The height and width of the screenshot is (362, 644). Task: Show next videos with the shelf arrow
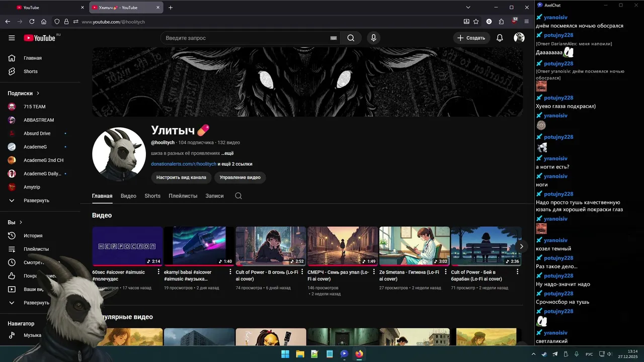tap(521, 246)
